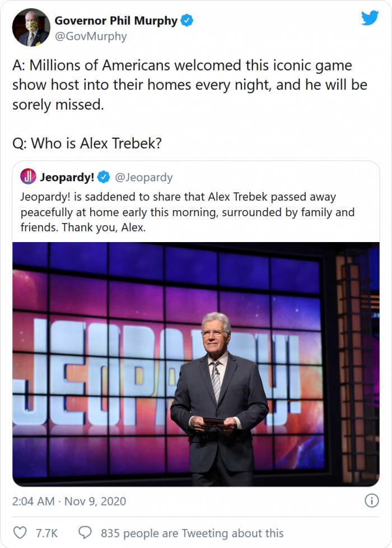Click the circled info icon
This screenshot has width=392, height=548.
tap(371, 500)
